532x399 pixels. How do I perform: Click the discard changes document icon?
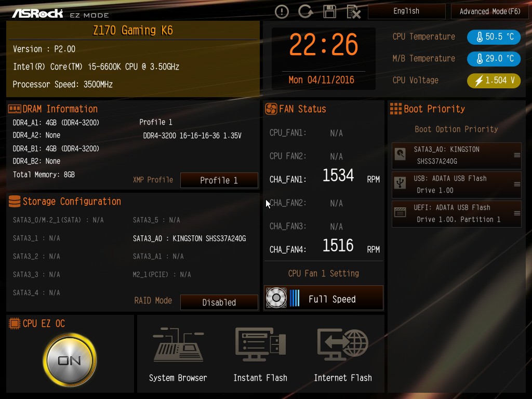(x=353, y=12)
